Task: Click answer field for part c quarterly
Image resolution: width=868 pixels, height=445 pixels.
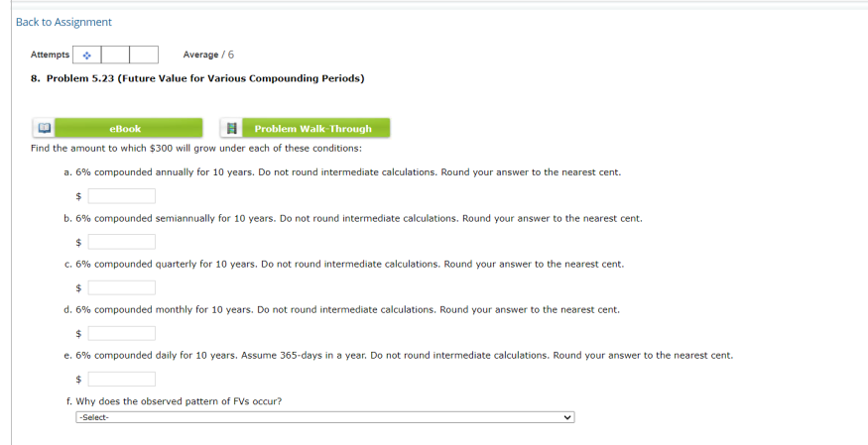Action: tap(122, 287)
